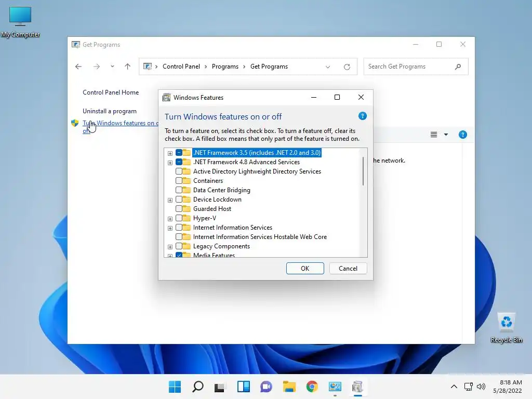Open address bar history dropdown
532x399 pixels.
pyautogui.click(x=328, y=67)
